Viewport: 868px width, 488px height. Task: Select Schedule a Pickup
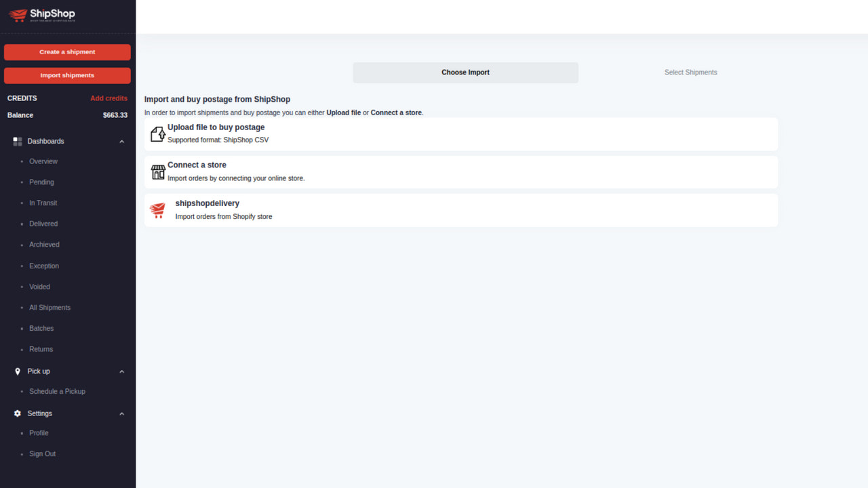point(57,391)
